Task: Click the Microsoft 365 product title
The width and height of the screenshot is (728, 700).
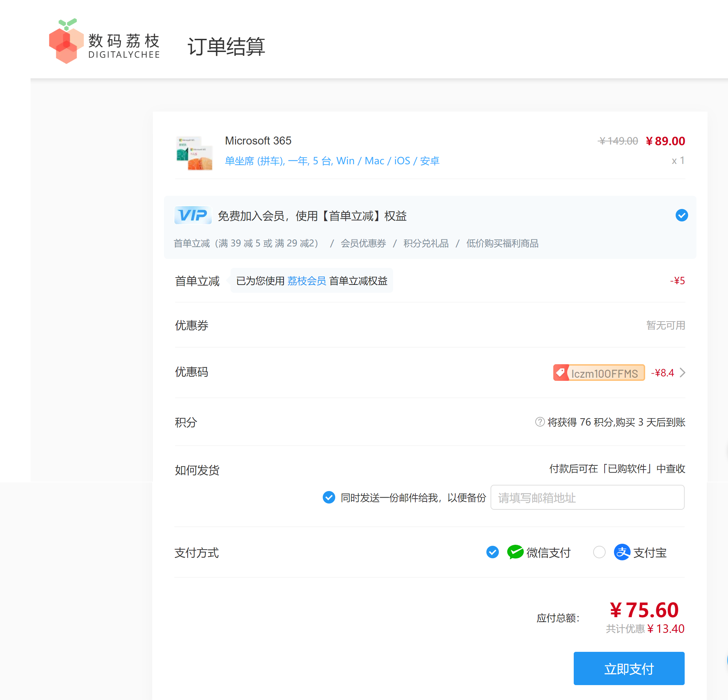Action: [x=258, y=141]
